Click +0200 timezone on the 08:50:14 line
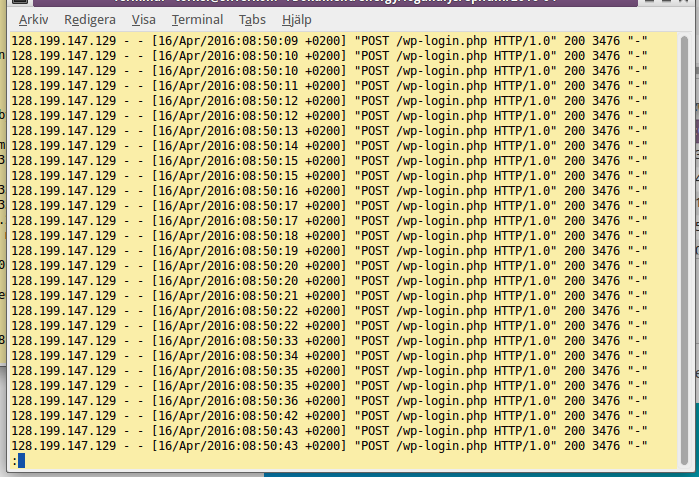The image size is (699, 477). tap(323, 146)
